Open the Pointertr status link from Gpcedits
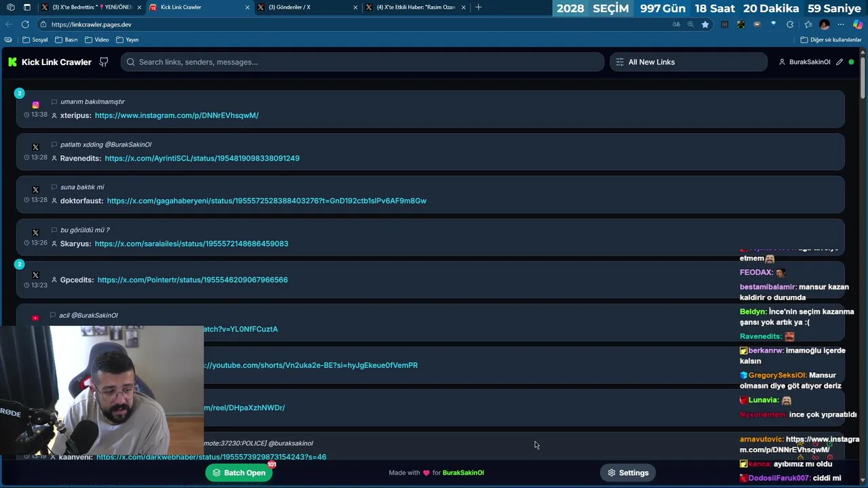The image size is (868, 488). 193,279
